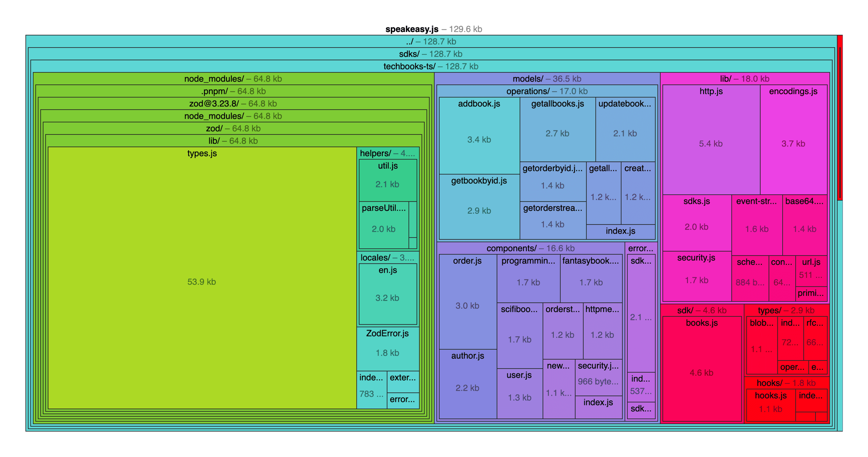The image size is (868, 457).
Task: Select the updatebook 2.1 kb block
Action: point(626,129)
